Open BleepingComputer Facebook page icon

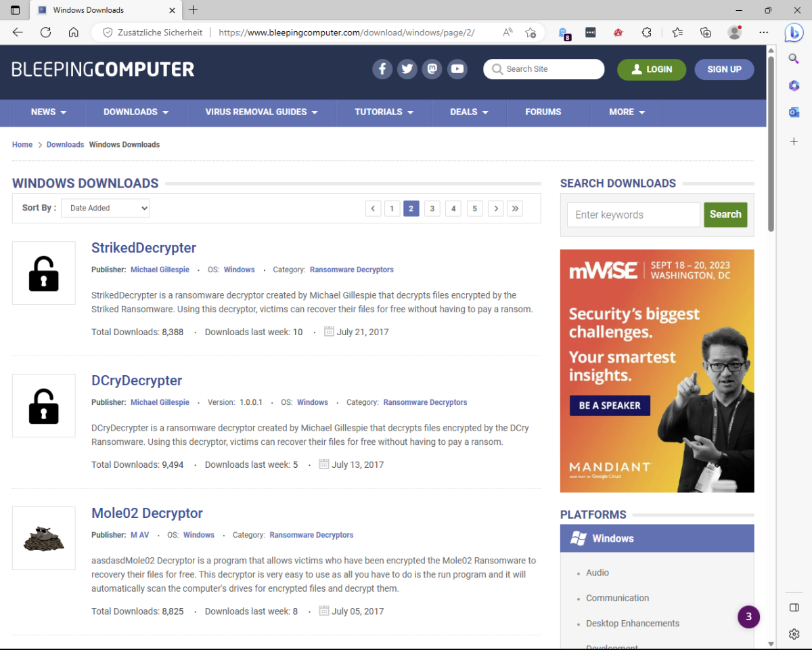click(x=382, y=69)
